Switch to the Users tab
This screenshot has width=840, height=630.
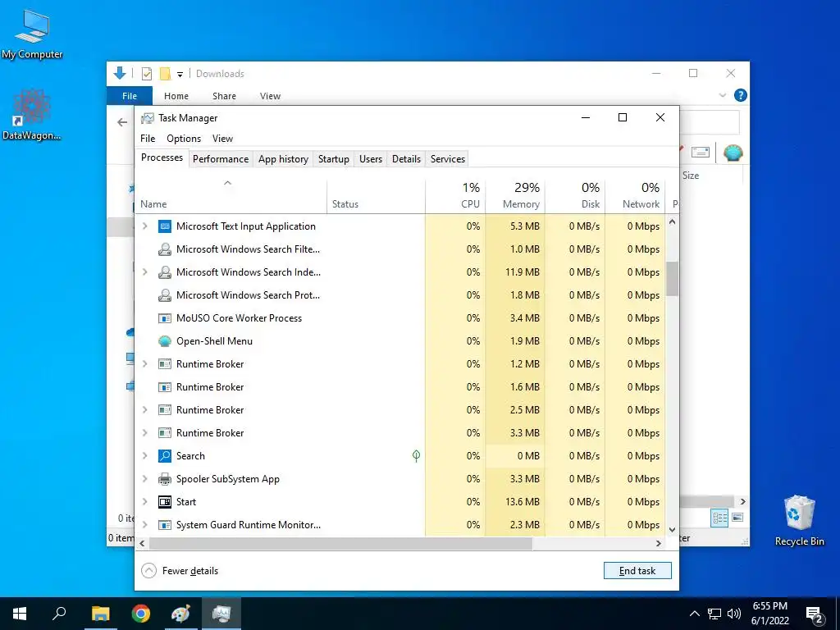371,159
